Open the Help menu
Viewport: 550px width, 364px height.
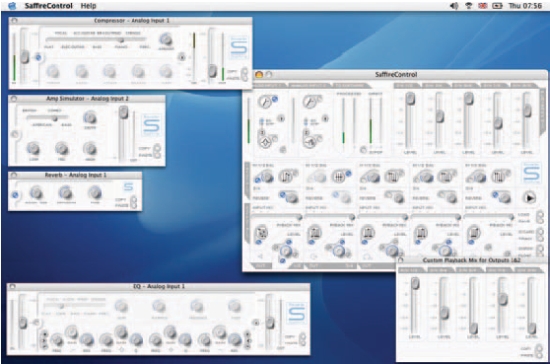pyautogui.click(x=88, y=6)
